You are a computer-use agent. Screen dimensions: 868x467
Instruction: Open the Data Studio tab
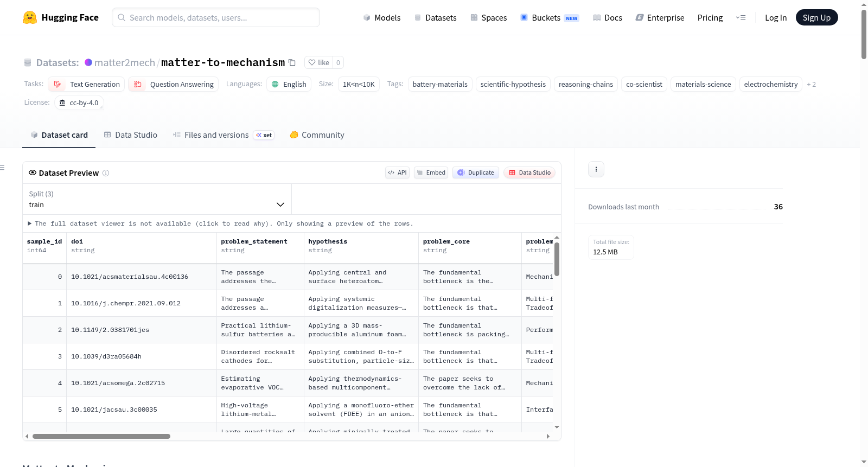click(x=131, y=135)
